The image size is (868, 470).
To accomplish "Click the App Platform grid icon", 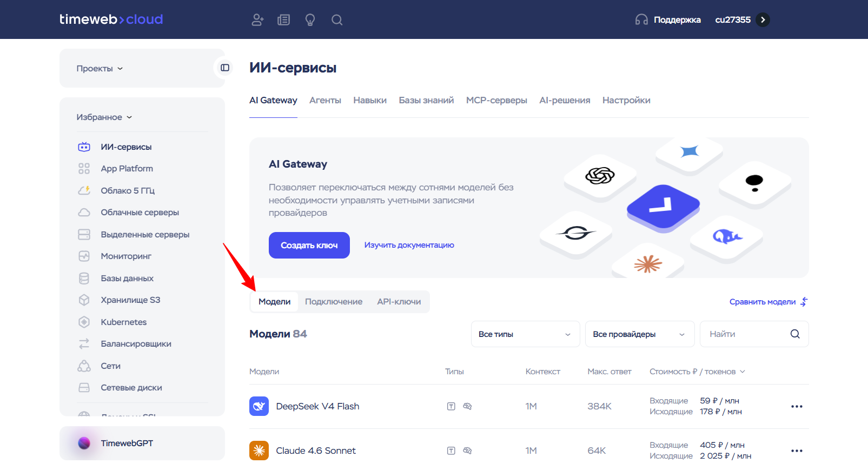I will coord(84,169).
